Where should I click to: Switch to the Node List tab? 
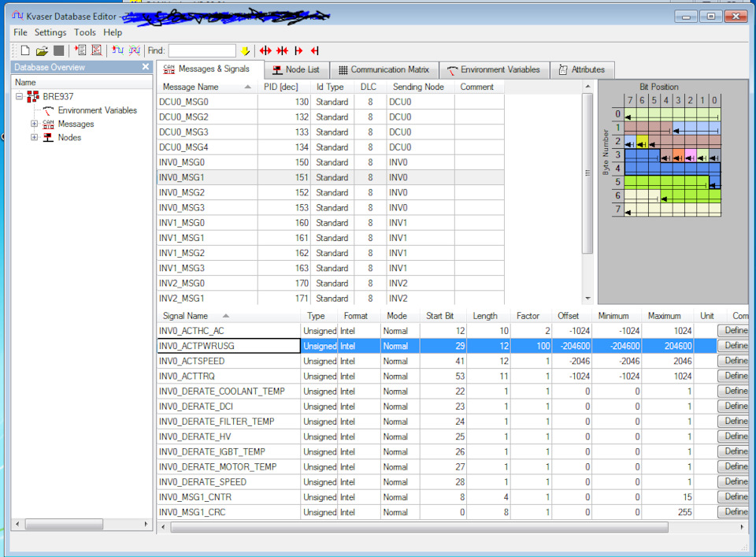point(297,70)
